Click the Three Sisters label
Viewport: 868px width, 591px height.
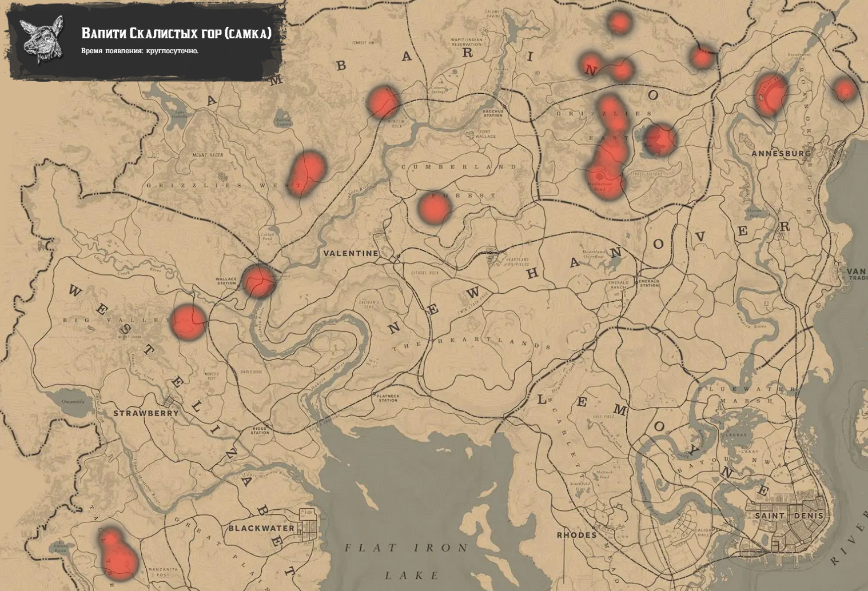coord(646,175)
